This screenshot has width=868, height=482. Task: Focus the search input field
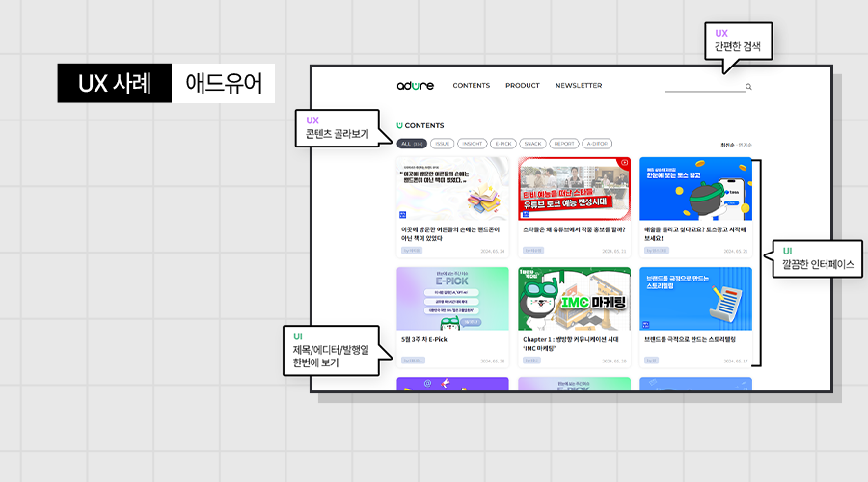(704, 87)
